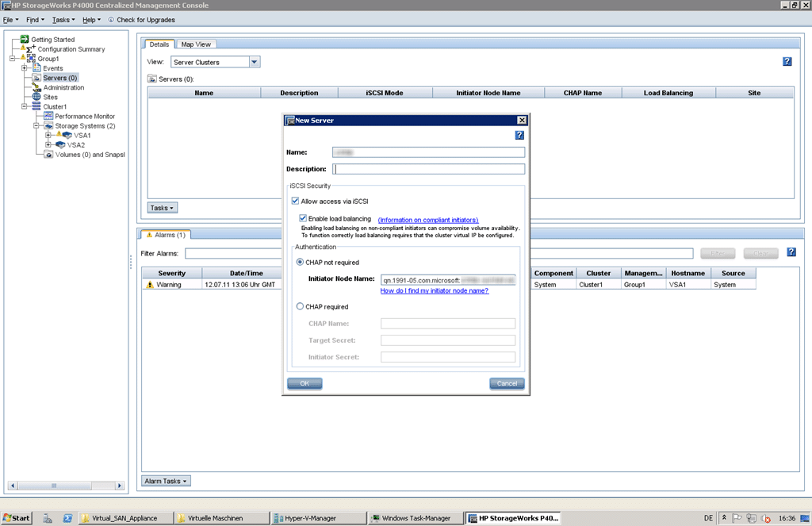This screenshot has height=526, width=812.
Task: Open Virtual_SAN_Appliance folder from taskbar
Action: (125, 518)
